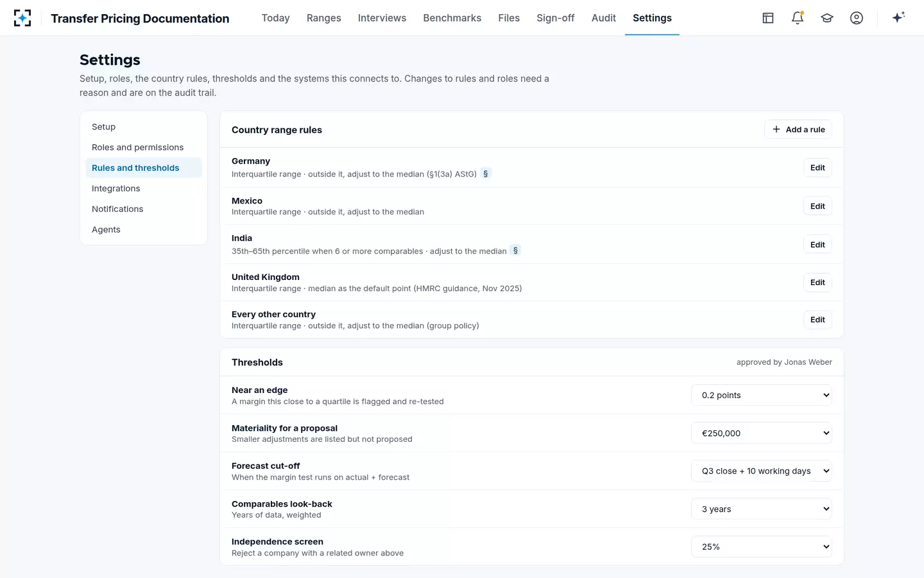The image size is (924, 578).
Task: Select Rules and thresholds section
Action: click(x=144, y=168)
